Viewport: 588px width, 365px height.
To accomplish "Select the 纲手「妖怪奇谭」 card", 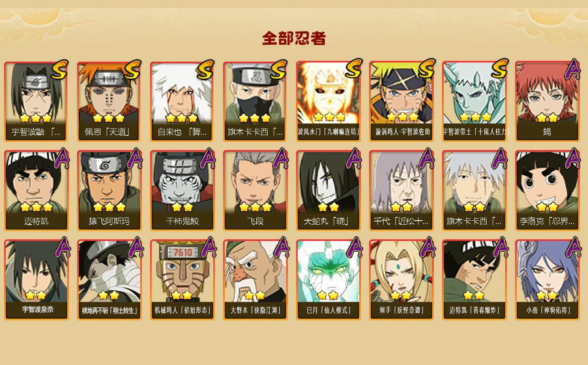I will coord(401,280).
